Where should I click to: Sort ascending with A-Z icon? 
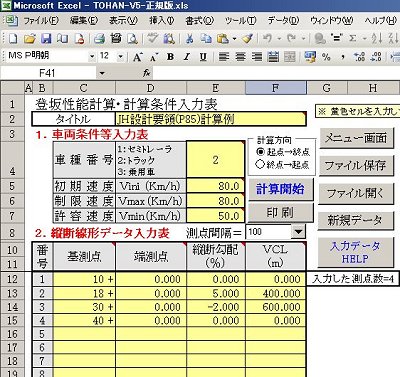[x=377, y=39]
